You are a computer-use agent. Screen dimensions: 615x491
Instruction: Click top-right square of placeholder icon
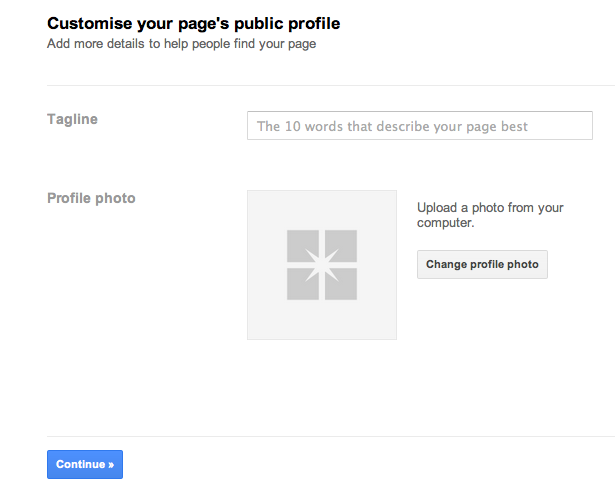click(x=341, y=246)
